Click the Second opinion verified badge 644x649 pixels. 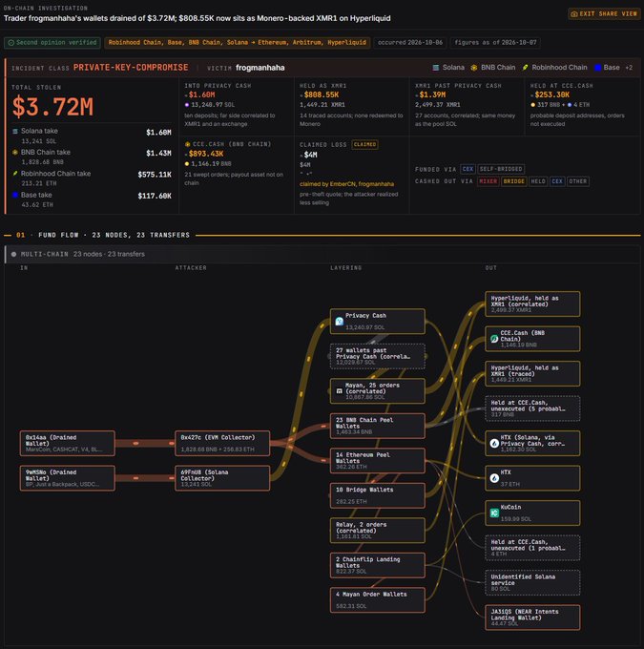(52, 43)
